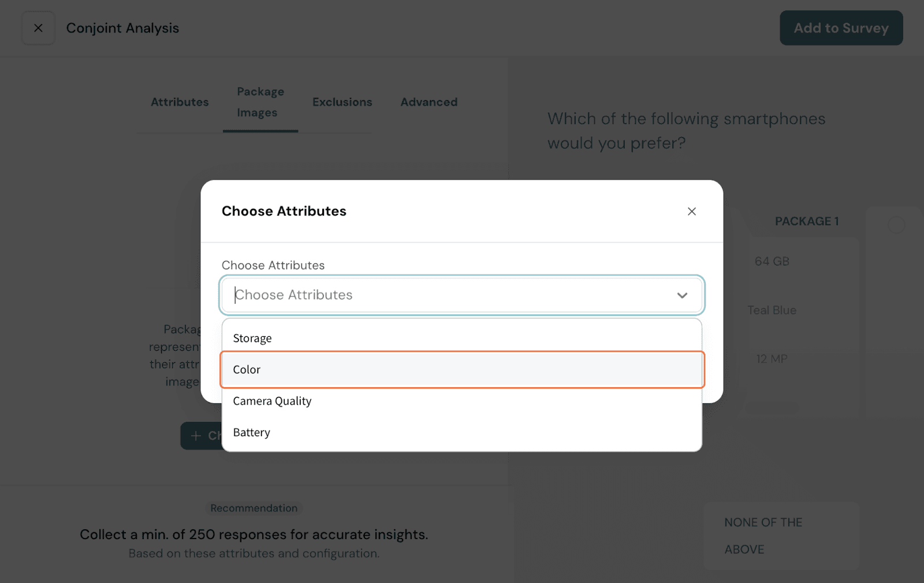Open the Package Images tab
Screen dimensions: 924x583
point(260,102)
